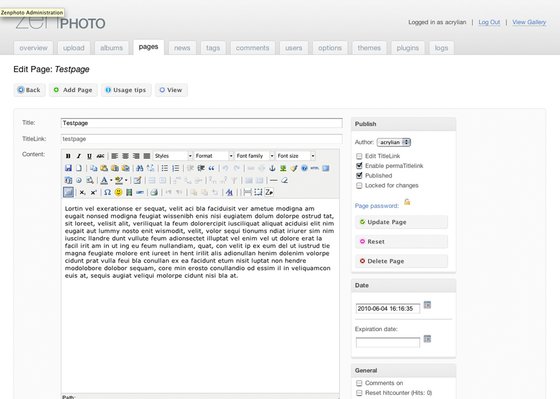560x399 pixels.
Task: Click the View button
Action: click(171, 90)
